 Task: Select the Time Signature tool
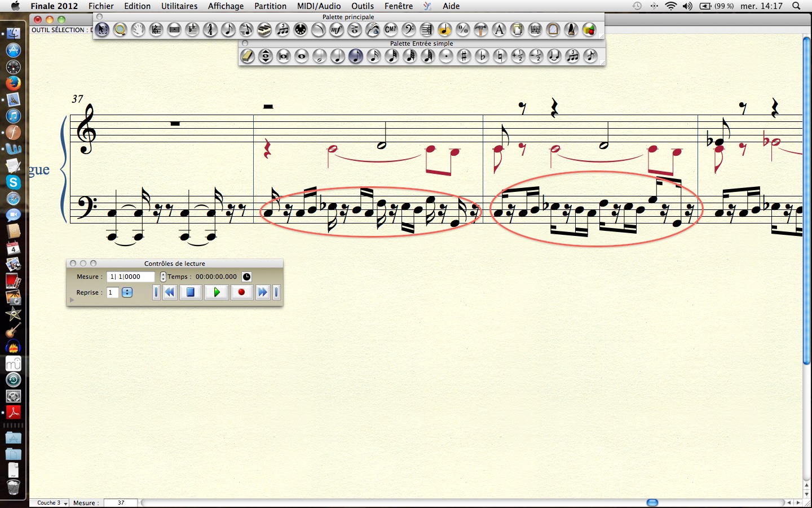[210, 30]
